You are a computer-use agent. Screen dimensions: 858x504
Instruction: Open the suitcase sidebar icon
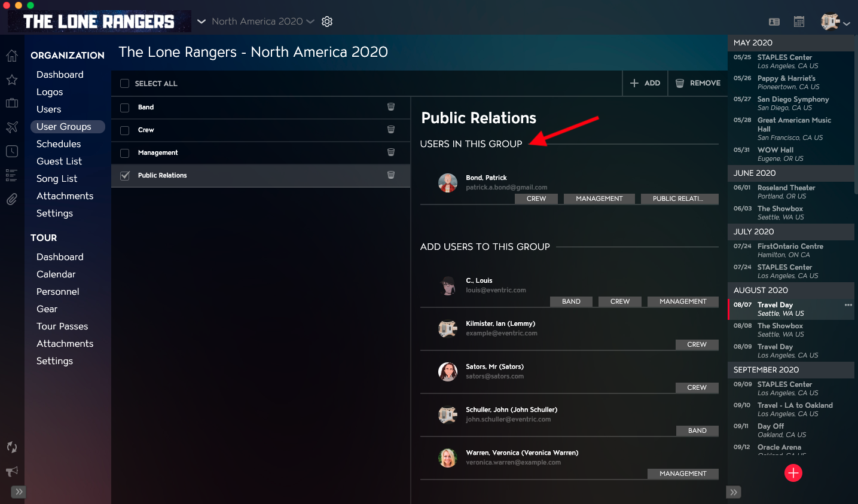click(x=12, y=103)
